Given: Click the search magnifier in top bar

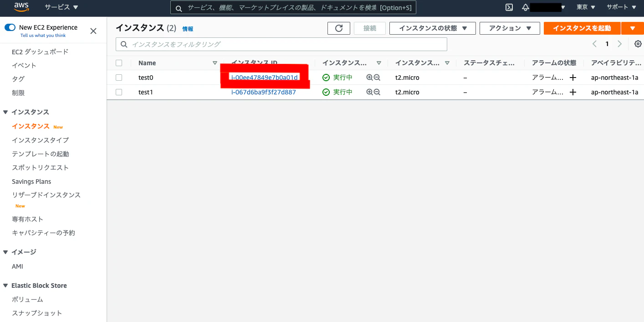Looking at the screenshot, I should 179,8.
